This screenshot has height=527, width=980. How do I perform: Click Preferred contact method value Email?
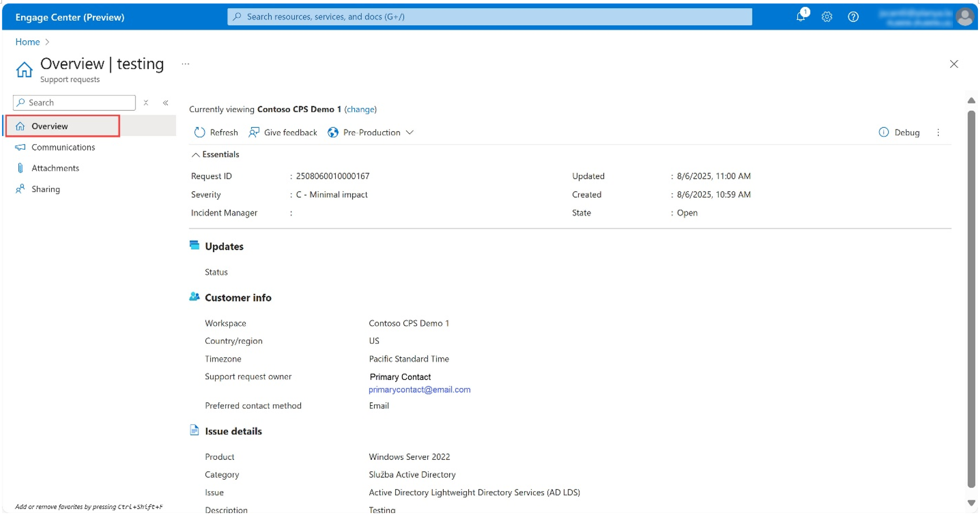click(x=379, y=406)
